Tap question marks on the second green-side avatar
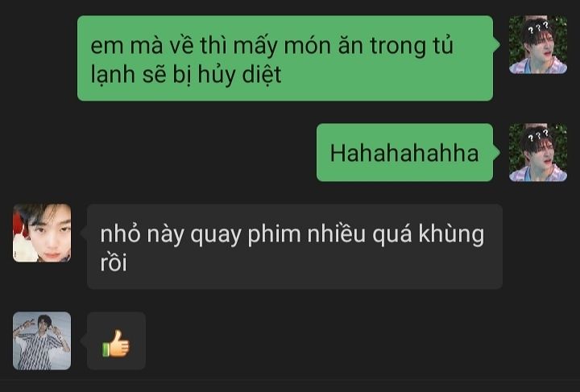 pyautogui.click(x=538, y=135)
